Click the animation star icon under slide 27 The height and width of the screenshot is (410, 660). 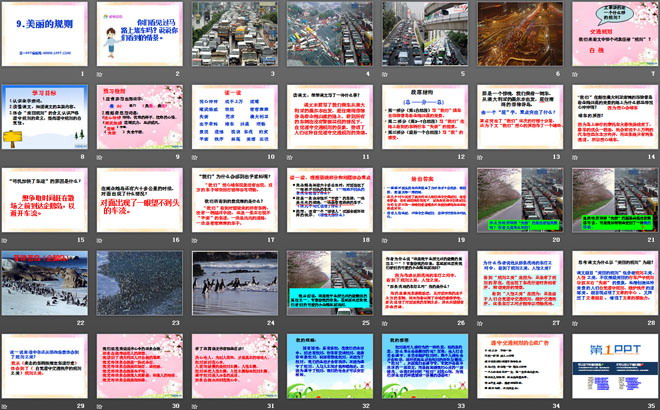tap(480, 323)
